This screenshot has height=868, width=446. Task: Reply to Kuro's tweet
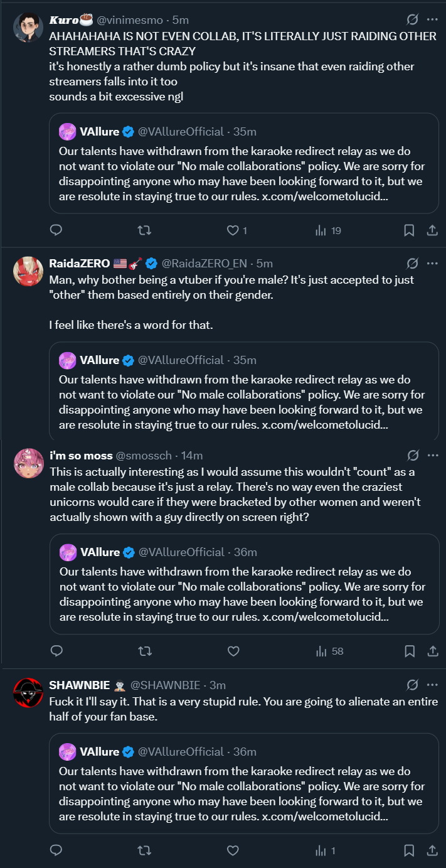(x=56, y=230)
